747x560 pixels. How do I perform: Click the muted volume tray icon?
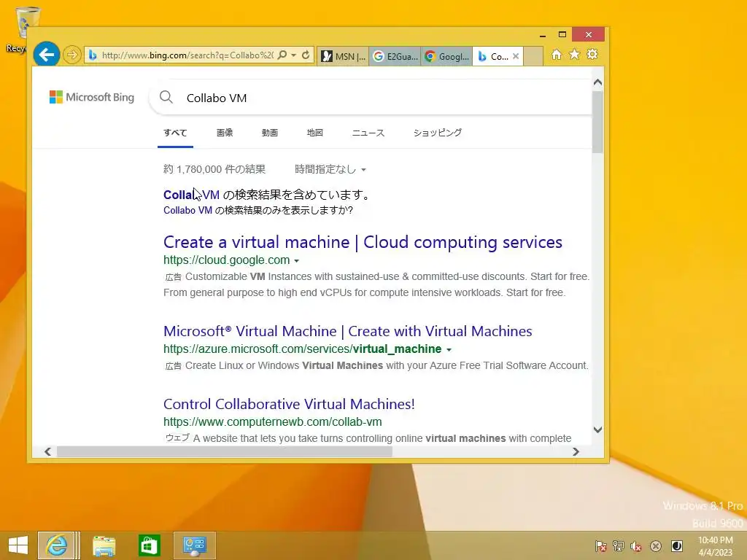(x=636, y=546)
